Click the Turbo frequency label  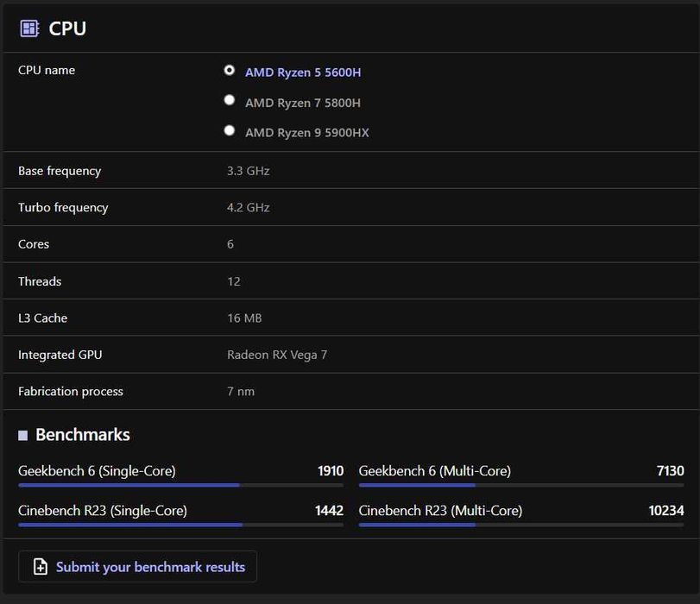coord(63,208)
